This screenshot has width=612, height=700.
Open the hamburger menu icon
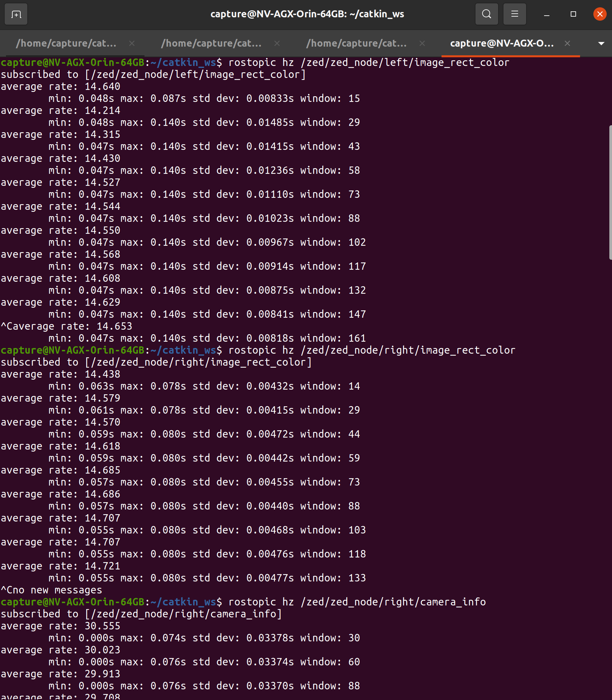(x=514, y=14)
